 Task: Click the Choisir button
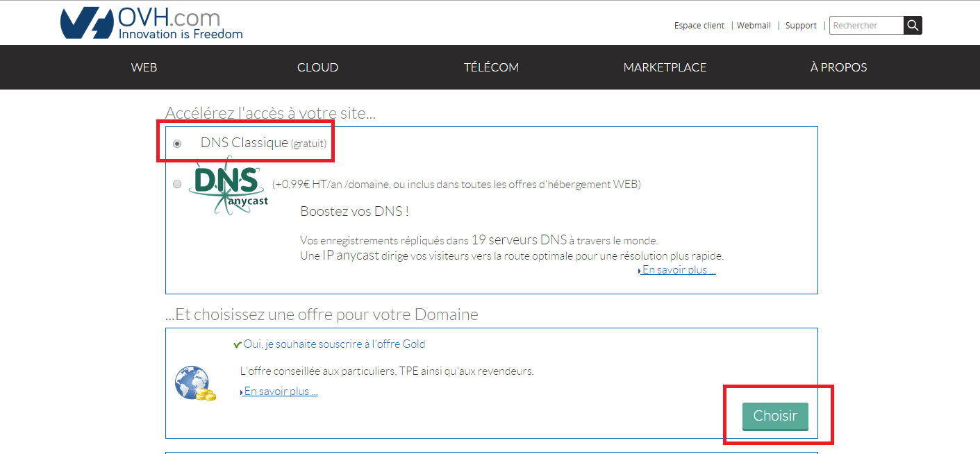(775, 416)
